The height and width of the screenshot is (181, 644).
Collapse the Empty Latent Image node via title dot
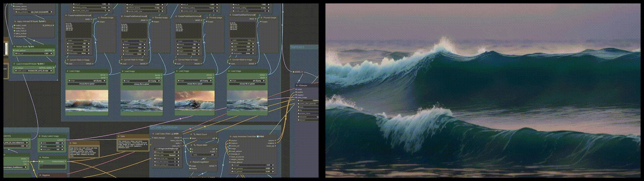[40, 136]
